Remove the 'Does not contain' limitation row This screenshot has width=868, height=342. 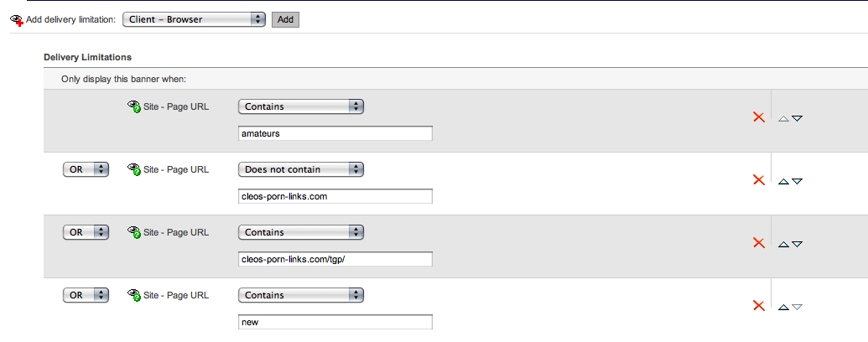[x=759, y=180]
